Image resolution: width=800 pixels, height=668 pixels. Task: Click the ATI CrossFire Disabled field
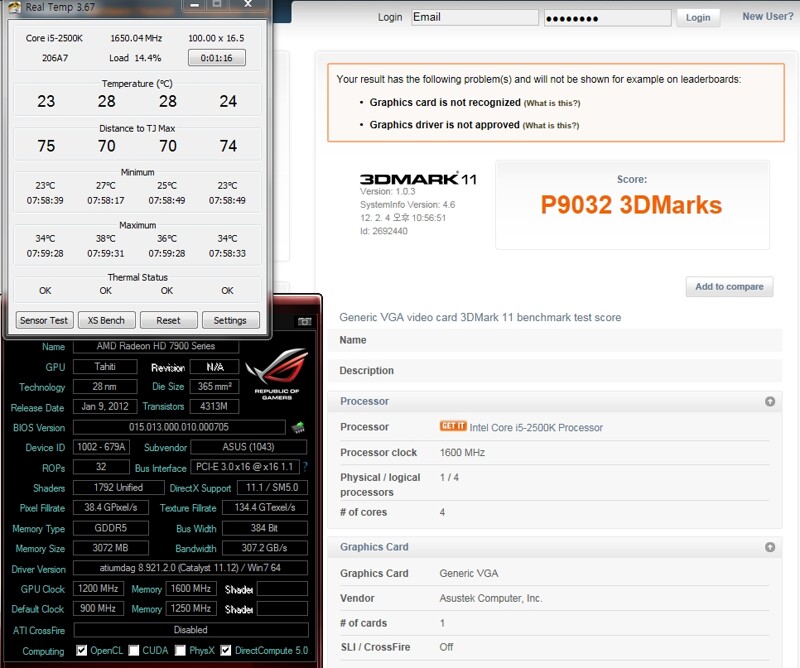tap(191, 630)
